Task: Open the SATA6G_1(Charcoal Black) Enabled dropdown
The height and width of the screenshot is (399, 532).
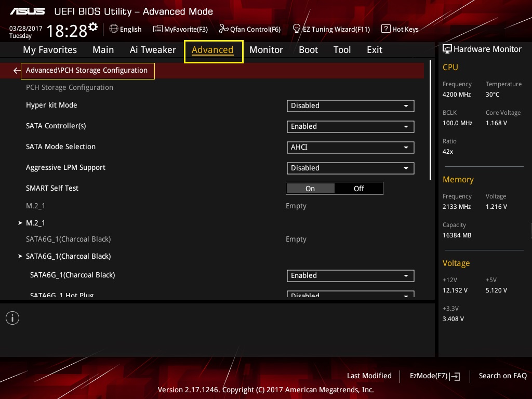Action: tap(350, 275)
